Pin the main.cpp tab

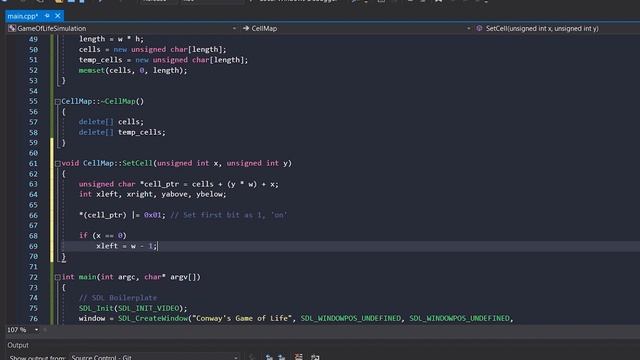[x=47, y=16]
